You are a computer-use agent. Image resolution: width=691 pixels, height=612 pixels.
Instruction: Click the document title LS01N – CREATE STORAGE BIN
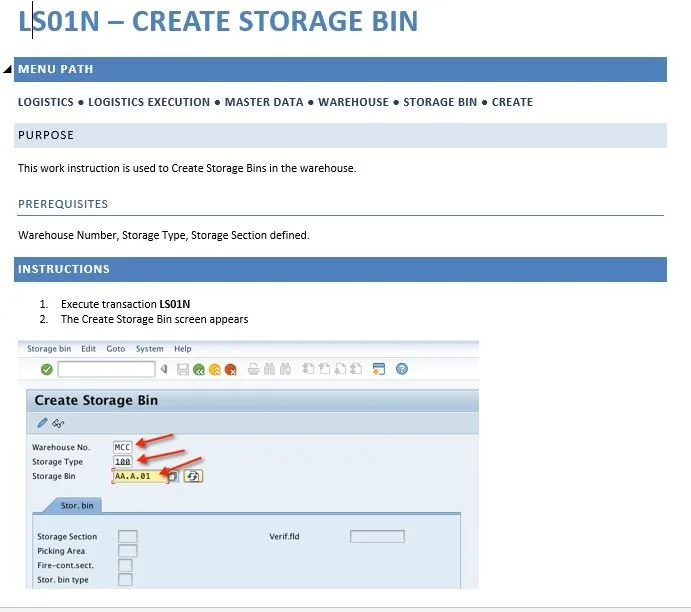[x=218, y=21]
